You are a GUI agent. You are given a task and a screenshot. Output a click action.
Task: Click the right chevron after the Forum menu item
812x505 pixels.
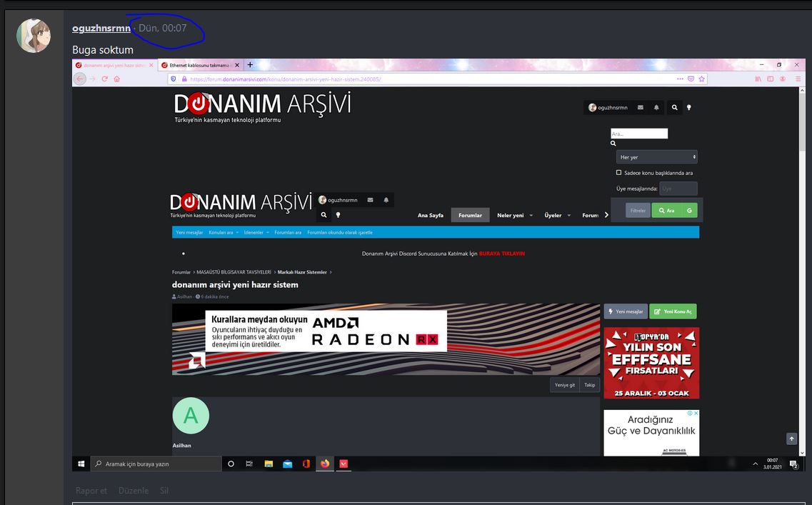point(606,215)
